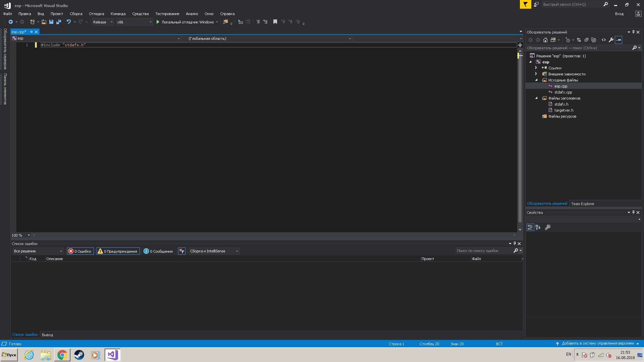Open Properties with the wrench in Solution Explorer
The height and width of the screenshot is (362, 644).
click(611, 40)
